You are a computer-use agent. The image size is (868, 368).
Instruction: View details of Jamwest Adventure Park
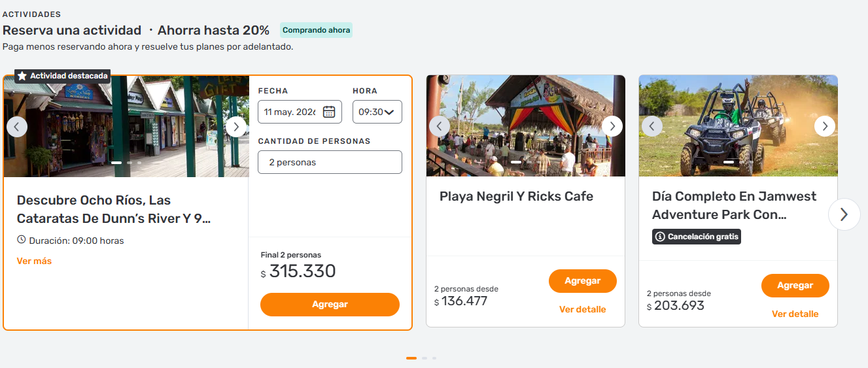coord(795,314)
